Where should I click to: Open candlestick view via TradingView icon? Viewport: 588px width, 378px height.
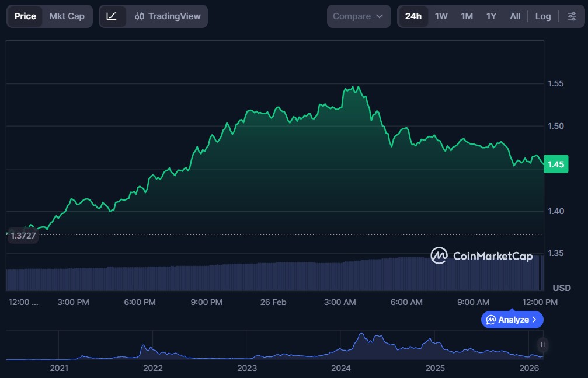141,16
